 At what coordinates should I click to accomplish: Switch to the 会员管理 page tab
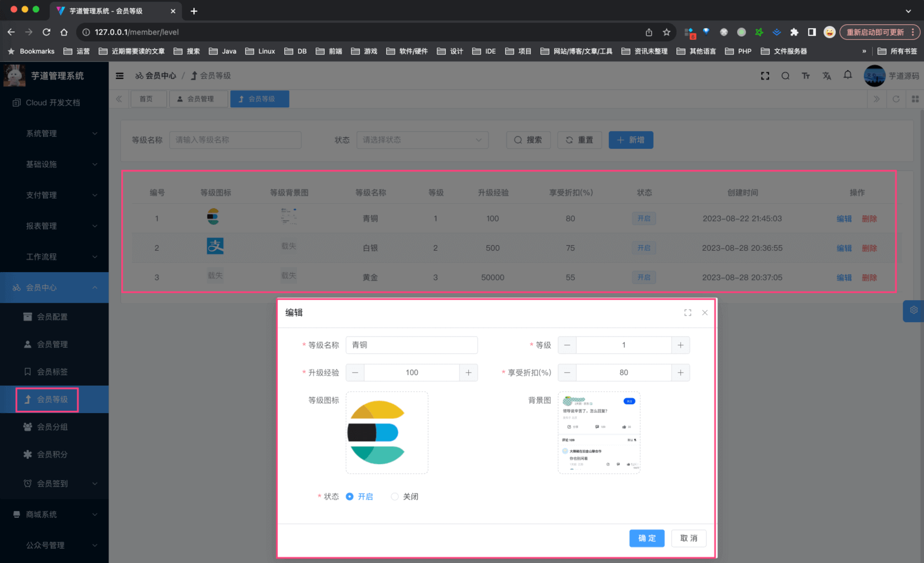[x=198, y=99]
